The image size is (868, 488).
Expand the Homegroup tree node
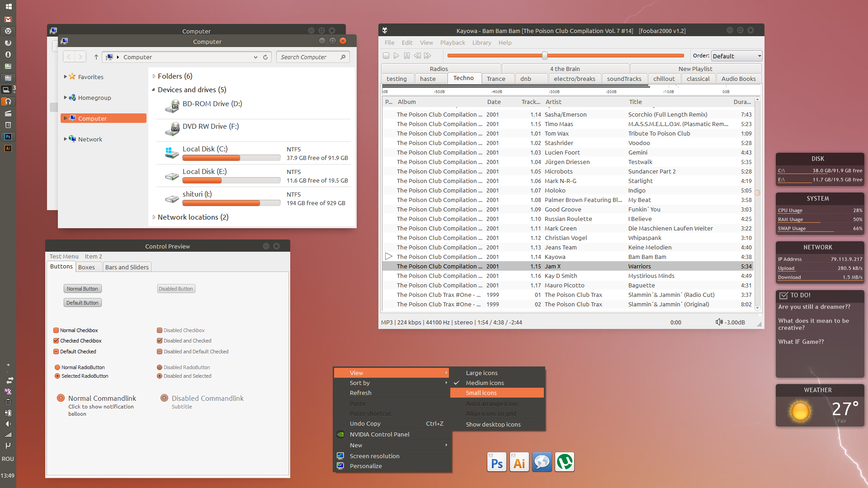click(66, 98)
